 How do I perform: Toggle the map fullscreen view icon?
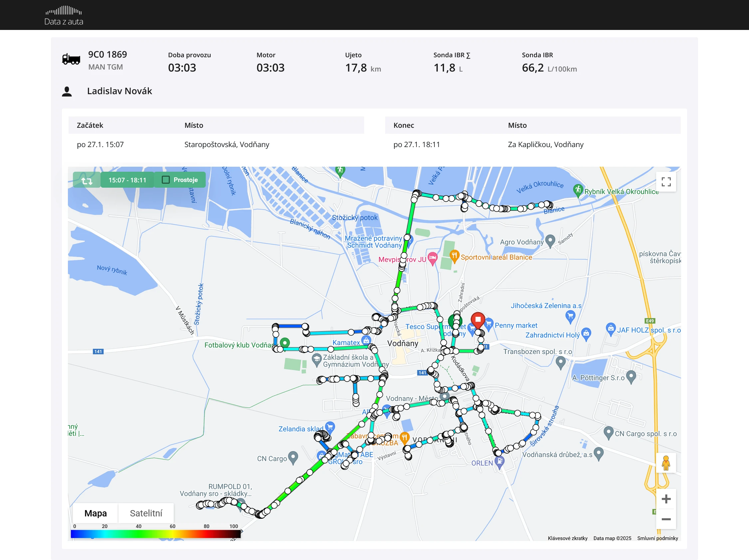coord(666,182)
